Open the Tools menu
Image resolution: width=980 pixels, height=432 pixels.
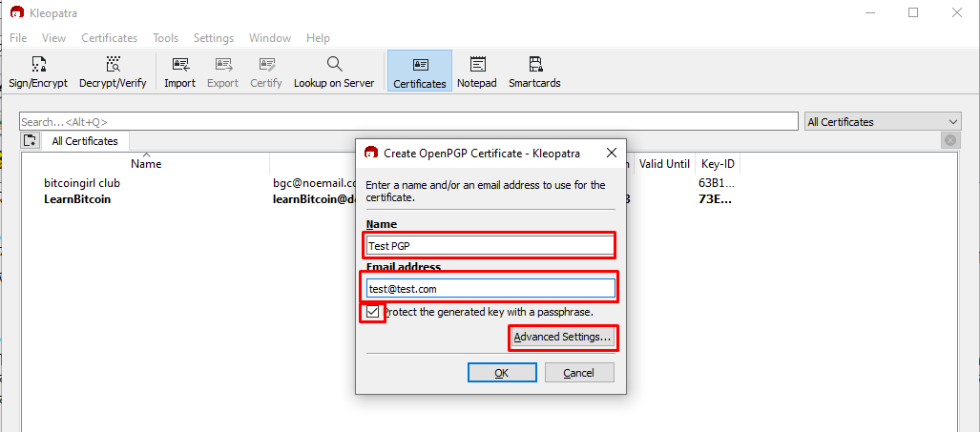(166, 38)
